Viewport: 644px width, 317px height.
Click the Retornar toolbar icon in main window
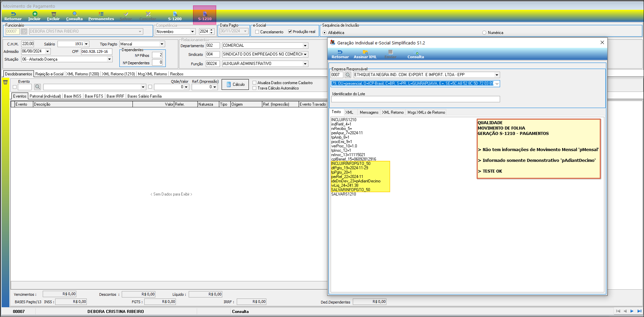point(13,14)
